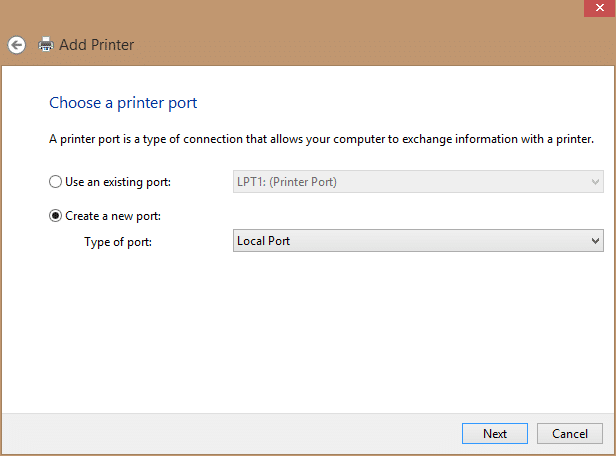Click the 'Create a new port:' label text
The width and height of the screenshot is (616, 456).
pos(113,216)
